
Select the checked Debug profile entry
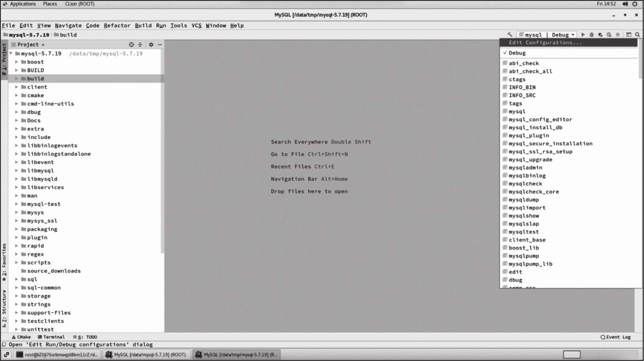click(x=517, y=53)
